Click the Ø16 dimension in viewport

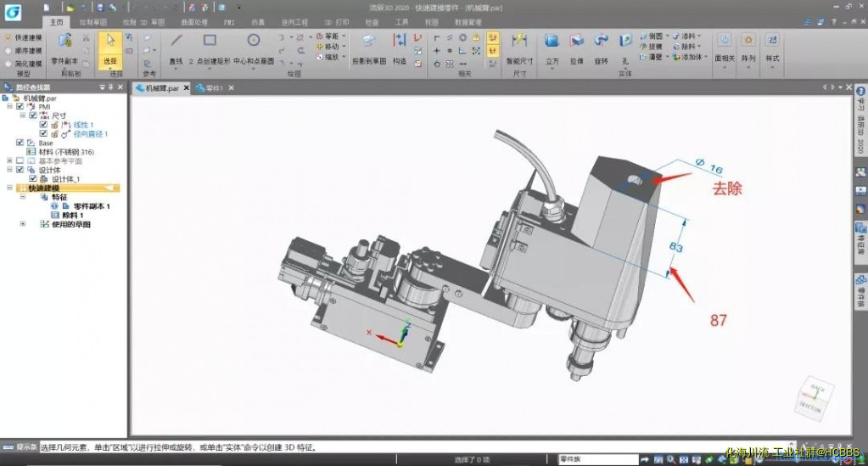709,166
